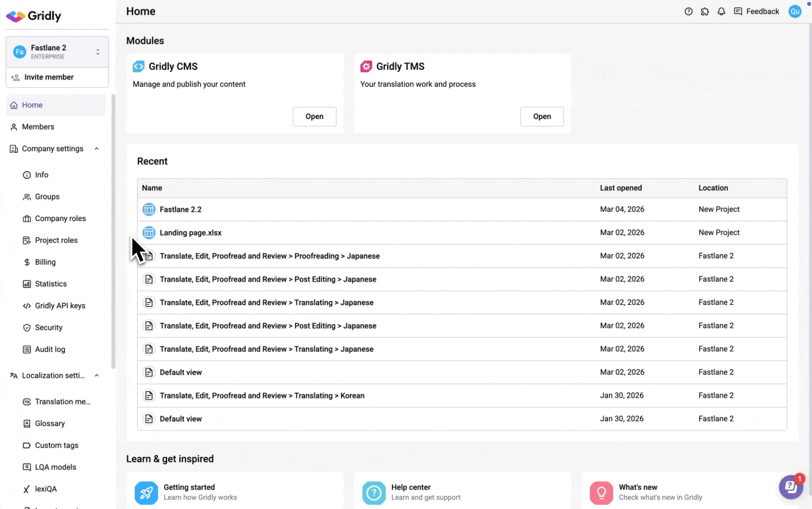Open the integrations puzzle icon
812x509 pixels.
705,11
